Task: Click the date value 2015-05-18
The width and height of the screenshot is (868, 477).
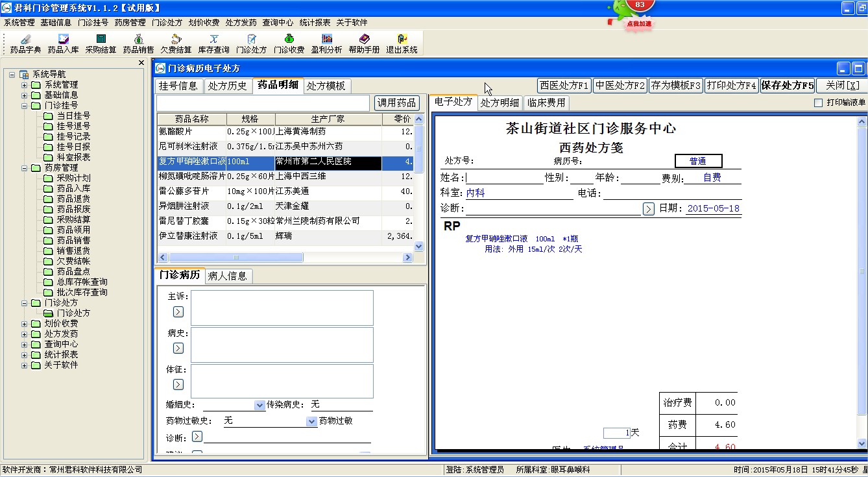Action: click(713, 209)
